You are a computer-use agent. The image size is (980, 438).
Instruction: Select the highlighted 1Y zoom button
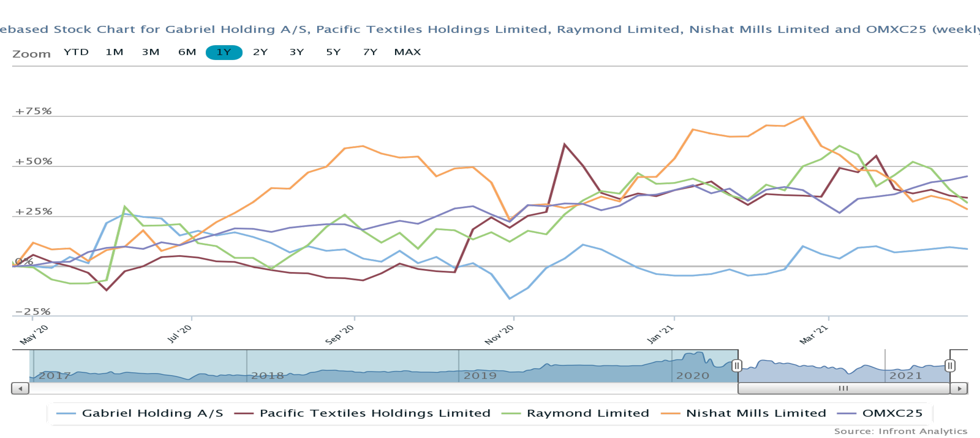pyautogui.click(x=224, y=52)
